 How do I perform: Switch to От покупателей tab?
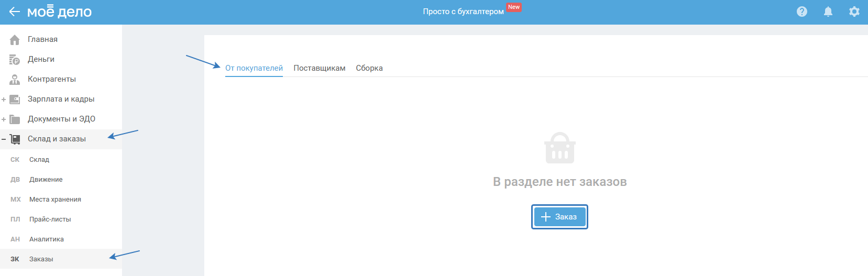click(x=254, y=68)
